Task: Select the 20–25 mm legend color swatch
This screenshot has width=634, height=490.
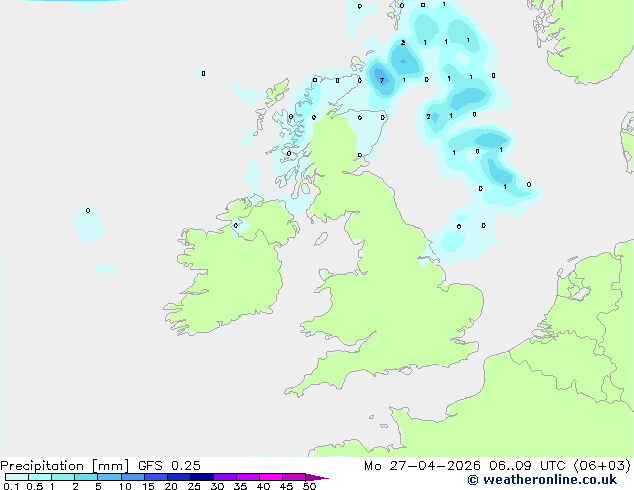Action: click(x=178, y=477)
